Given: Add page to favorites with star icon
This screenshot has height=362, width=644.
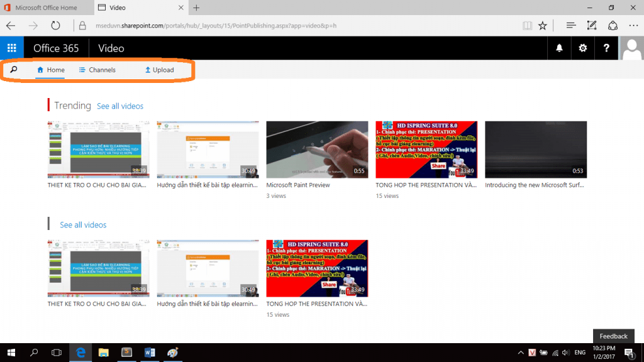Looking at the screenshot, I should coord(543,25).
